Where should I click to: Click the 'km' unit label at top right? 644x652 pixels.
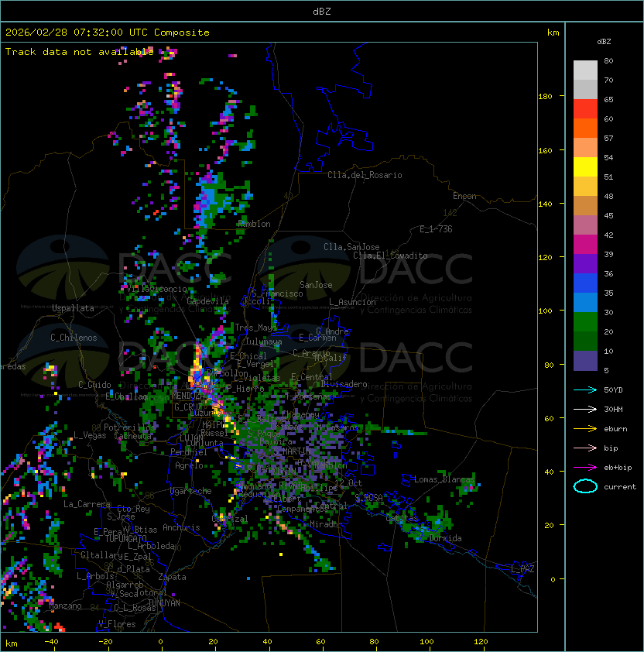pyautogui.click(x=553, y=33)
